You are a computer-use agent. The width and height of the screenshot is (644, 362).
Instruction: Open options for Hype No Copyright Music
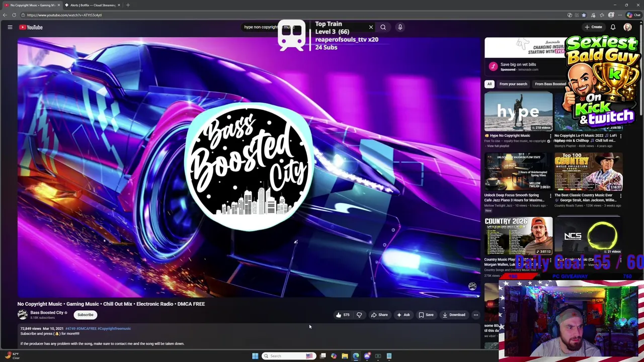(550, 136)
